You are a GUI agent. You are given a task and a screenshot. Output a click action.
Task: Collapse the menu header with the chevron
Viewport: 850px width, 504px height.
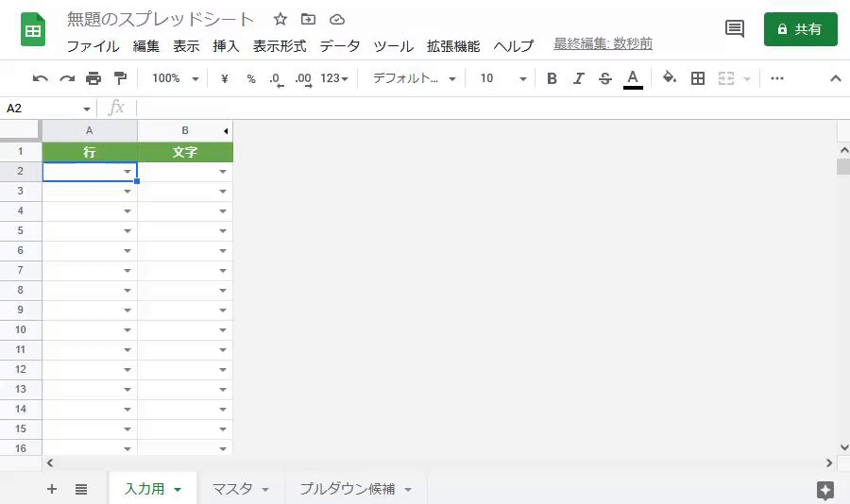tap(836, 78)
